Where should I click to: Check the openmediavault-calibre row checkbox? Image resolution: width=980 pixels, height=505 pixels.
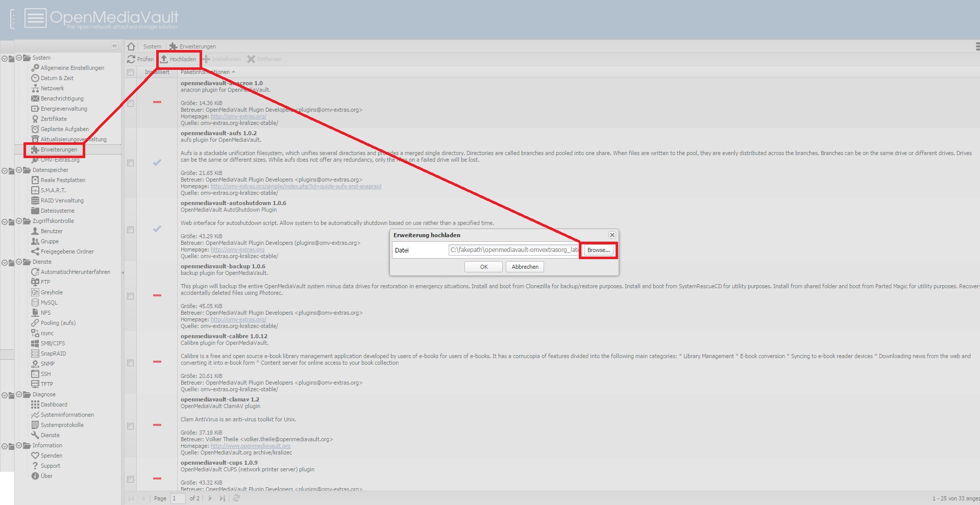point(131,363)
